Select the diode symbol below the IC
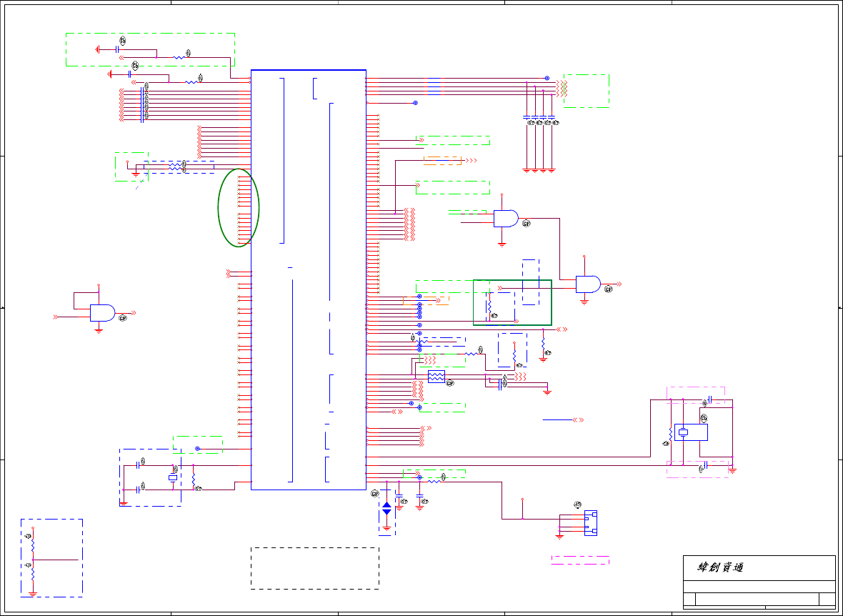The image size is (843, 616). pos(386,508)
